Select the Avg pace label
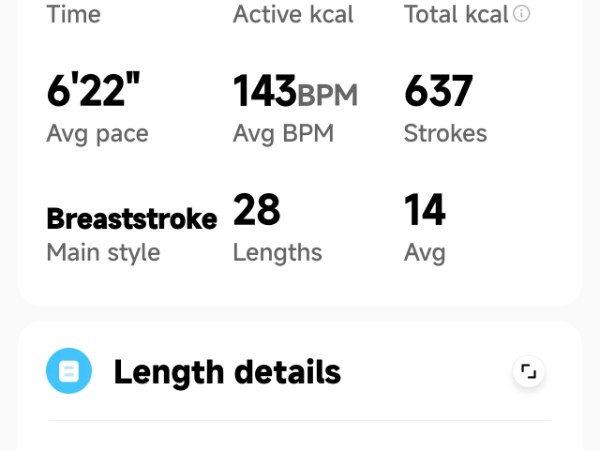This screenshot has width=600, height=450. [97, 134]
